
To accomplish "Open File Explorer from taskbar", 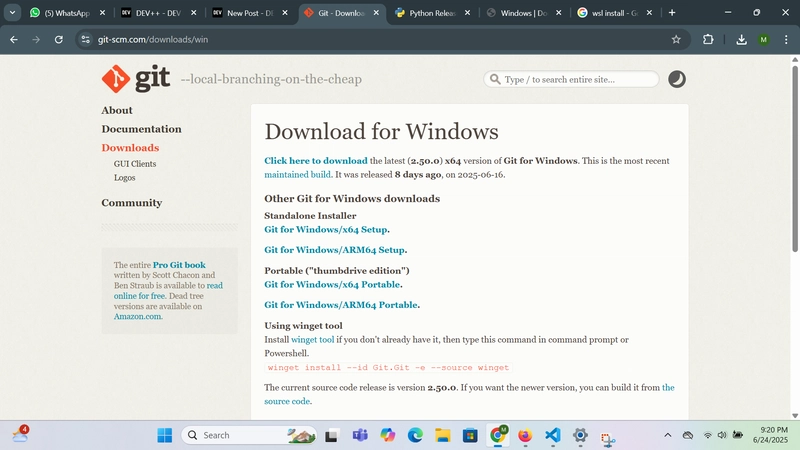I will (x=442, y=435).
